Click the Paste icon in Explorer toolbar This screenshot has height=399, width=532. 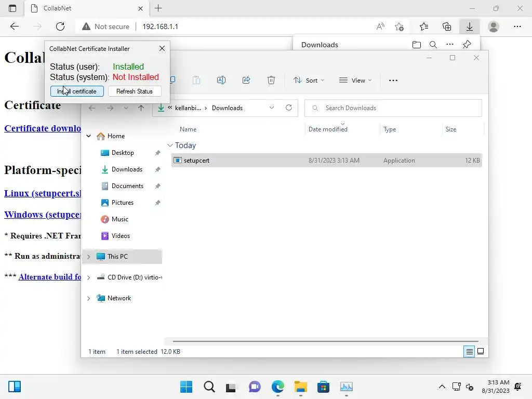click(x=196, y=81)
